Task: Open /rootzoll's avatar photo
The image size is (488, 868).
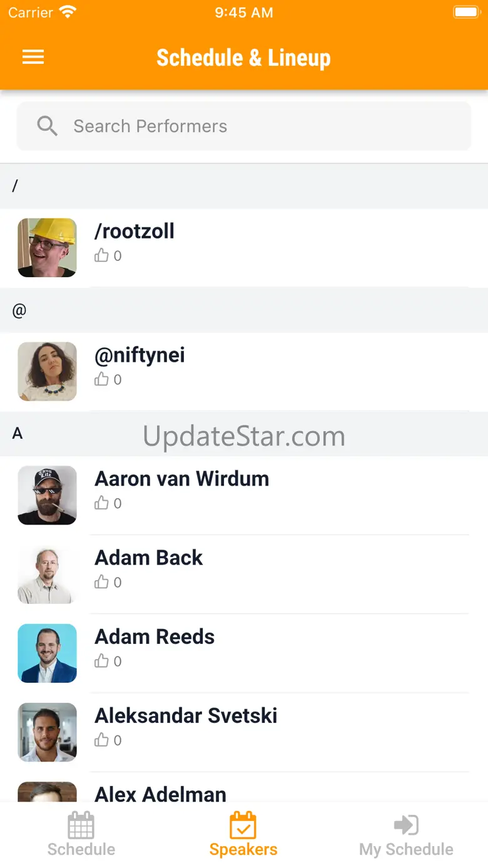Action: [47, 247]
